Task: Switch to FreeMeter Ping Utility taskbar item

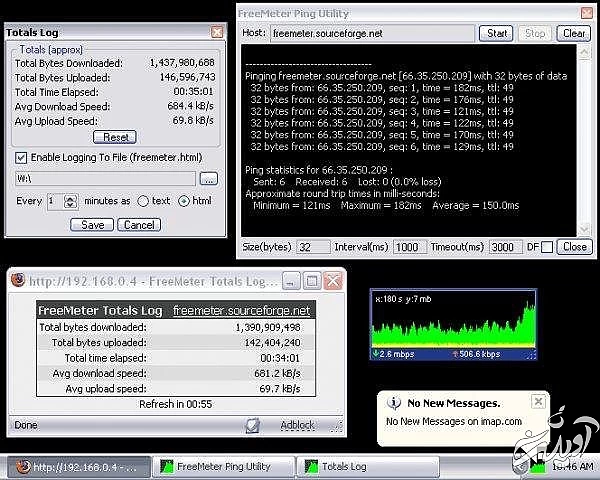Action: coord(223,467)
